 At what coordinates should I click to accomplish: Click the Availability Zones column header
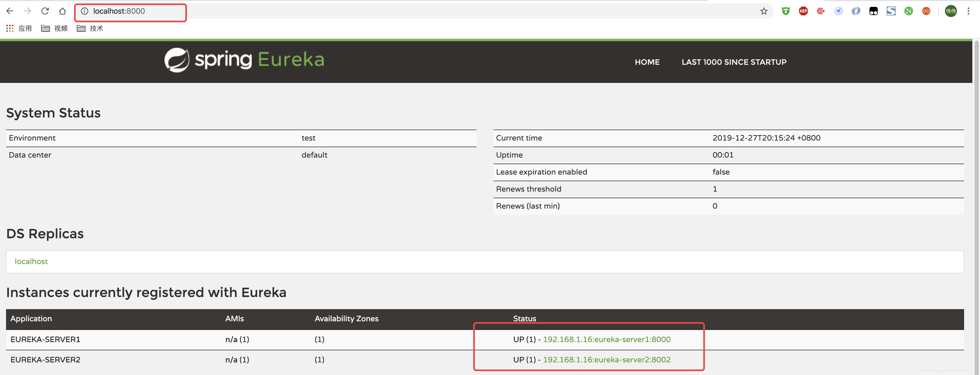(346, 319)
